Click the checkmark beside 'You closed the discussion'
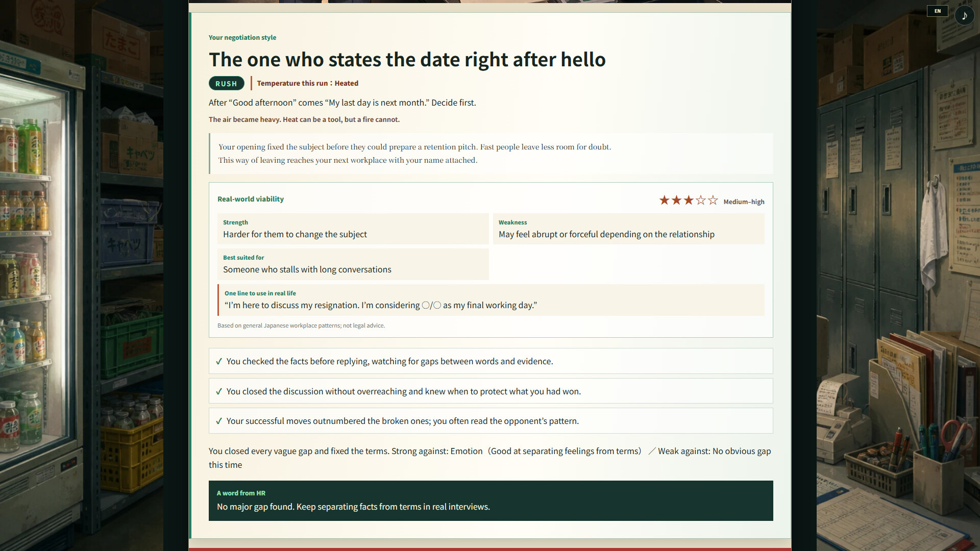This screenshot has height=551, width=980. click(x=219, y=392)
